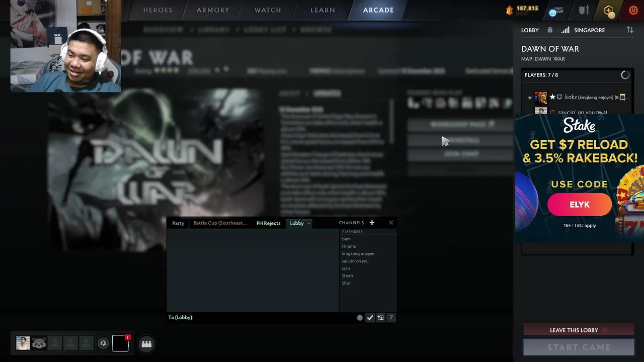Open the ARCADE top menu
Screen dimensions: 644x362
click(378, 10)
